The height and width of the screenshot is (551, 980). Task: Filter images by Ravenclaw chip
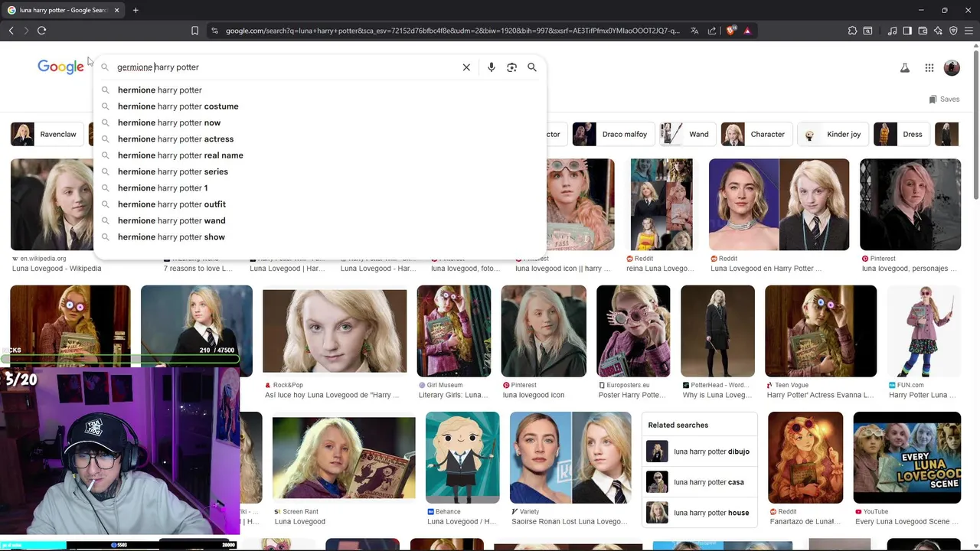46,134
